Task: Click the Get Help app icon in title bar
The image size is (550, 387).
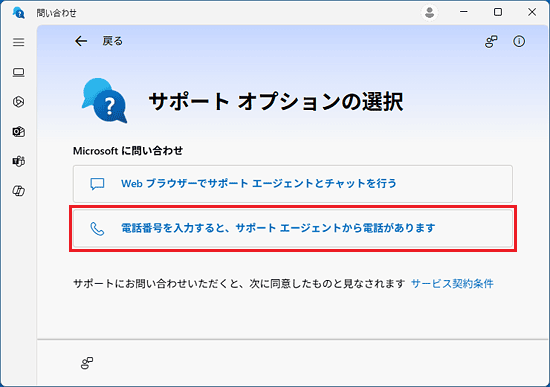Action: [19, 13]
